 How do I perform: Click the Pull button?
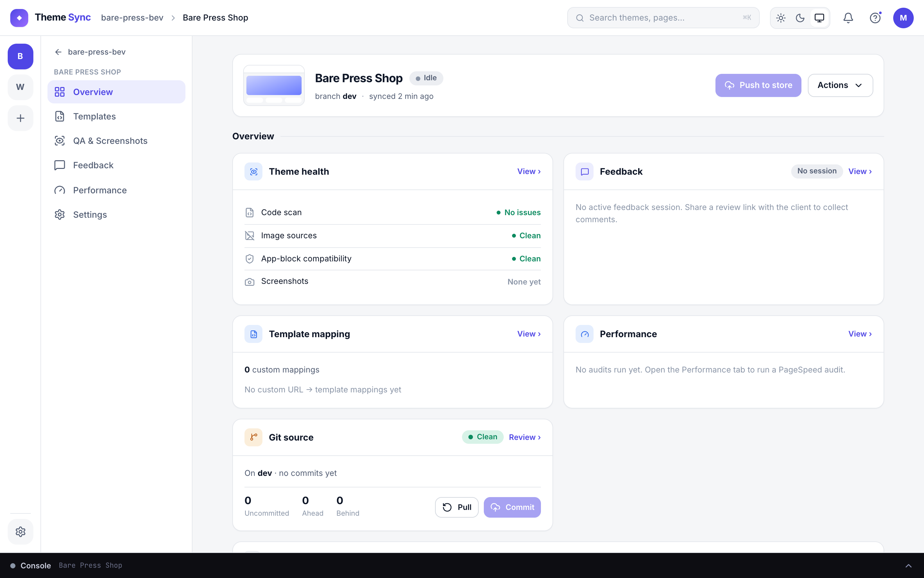(457, 507)
